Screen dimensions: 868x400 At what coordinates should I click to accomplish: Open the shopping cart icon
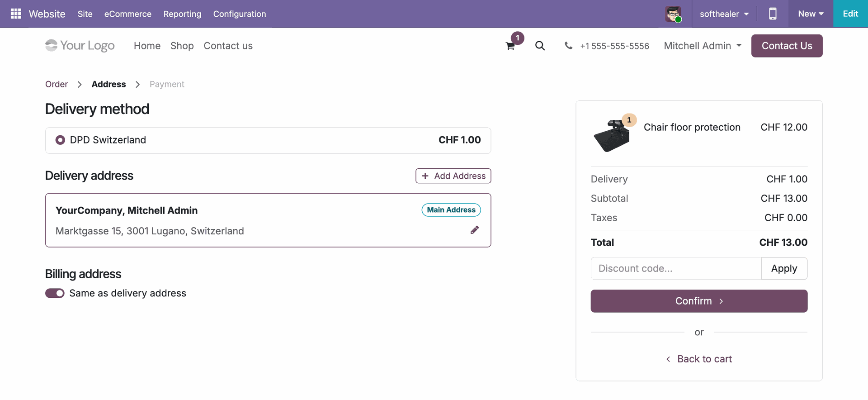[x=510, y=46]
